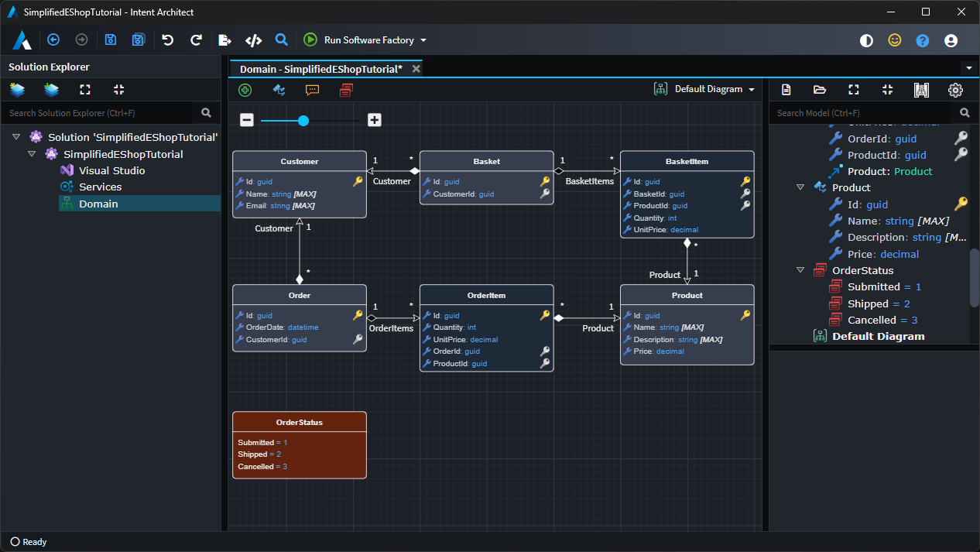The width and height of the screenshot is (980, 552).
Task: Click the OrderDate attribute in the Order class
Action: point(277,327)
